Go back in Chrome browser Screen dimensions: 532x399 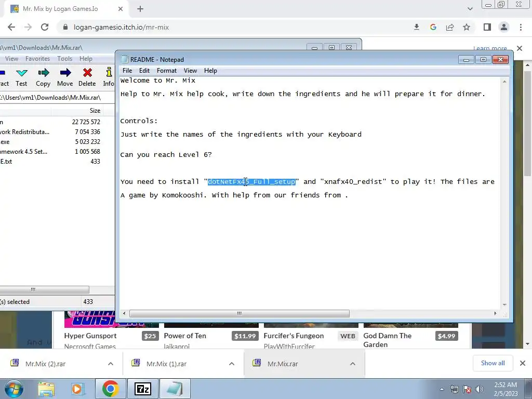11,27
